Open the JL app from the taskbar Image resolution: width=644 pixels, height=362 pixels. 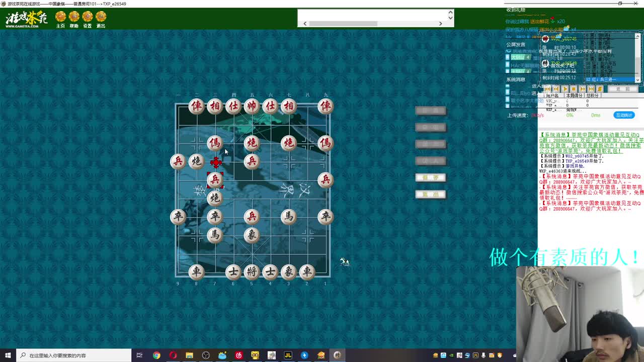point(288,355)
